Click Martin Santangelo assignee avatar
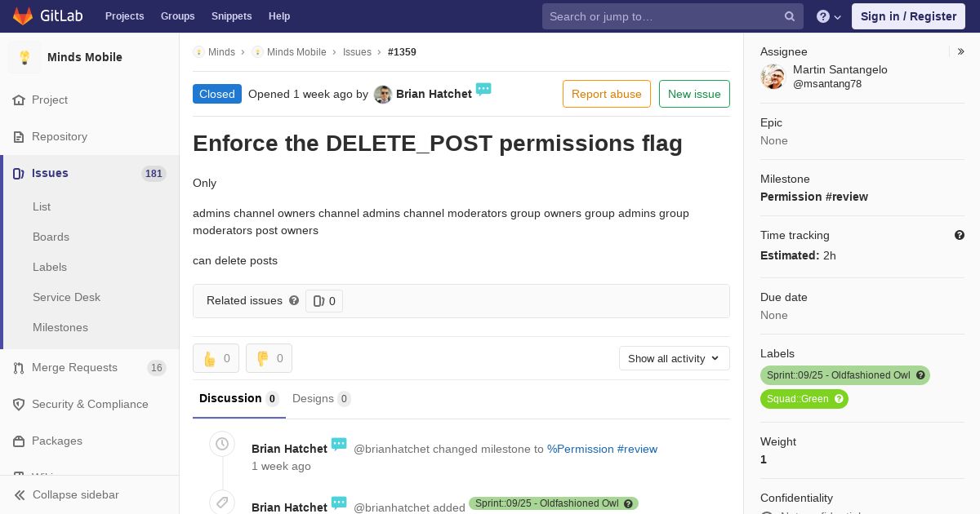 coord(773,77)
